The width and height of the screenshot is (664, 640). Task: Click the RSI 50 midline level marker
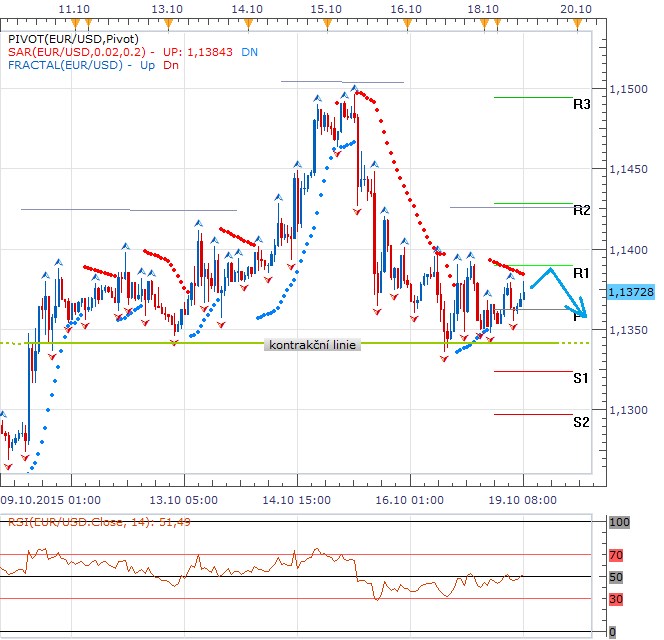coord(617,577)
